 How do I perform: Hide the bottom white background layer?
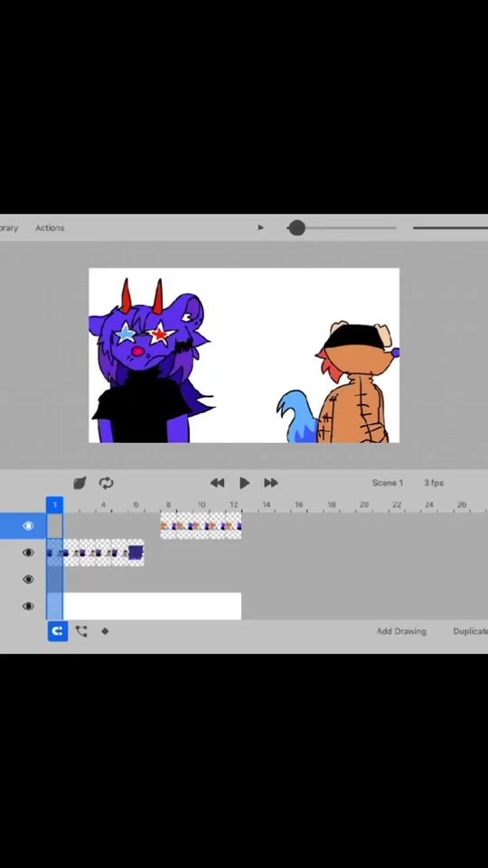click(28, 606)
